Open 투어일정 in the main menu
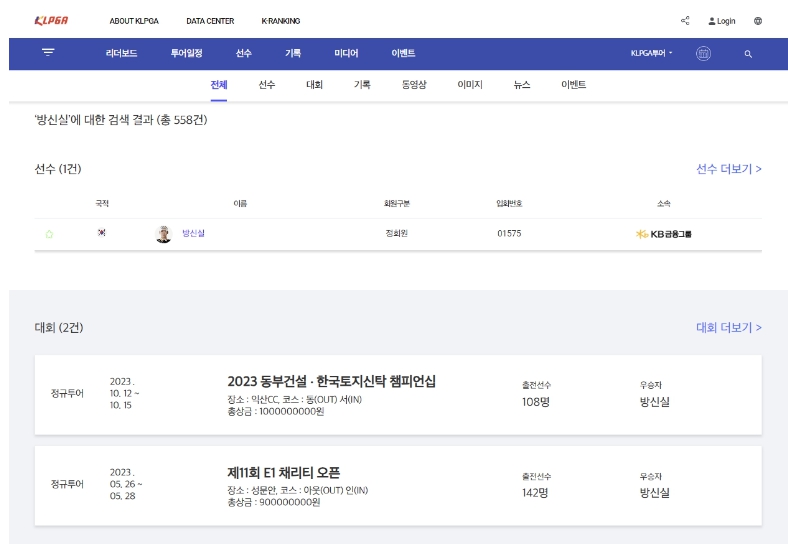 (186, 53)
